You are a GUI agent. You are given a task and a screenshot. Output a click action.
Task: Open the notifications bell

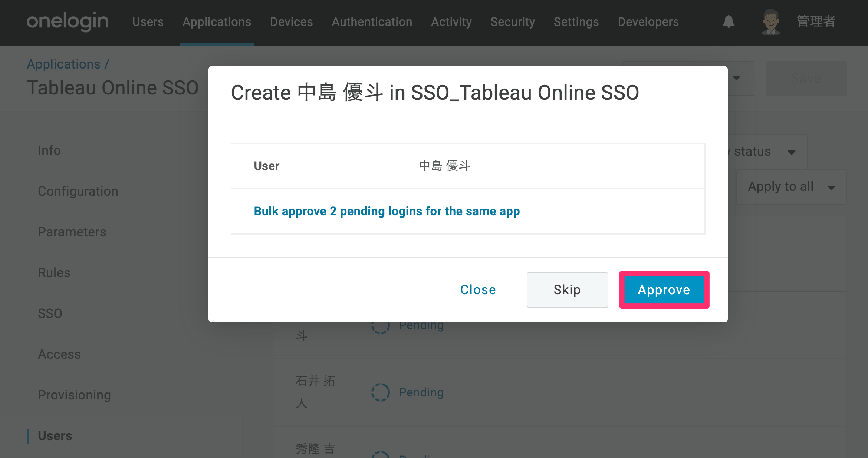pos(729,21)
